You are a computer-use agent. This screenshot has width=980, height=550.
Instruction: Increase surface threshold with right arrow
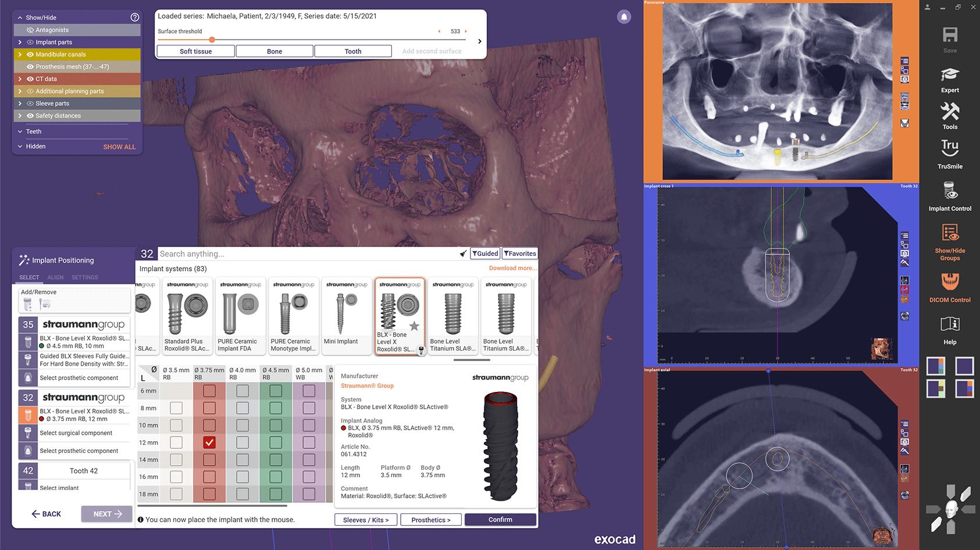[x=466, y=31]
